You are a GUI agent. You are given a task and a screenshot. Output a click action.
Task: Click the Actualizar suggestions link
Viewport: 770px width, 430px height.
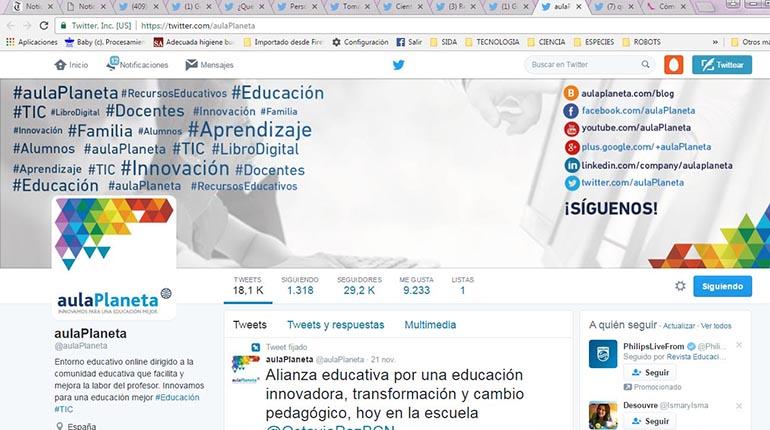tap(679, 326)
